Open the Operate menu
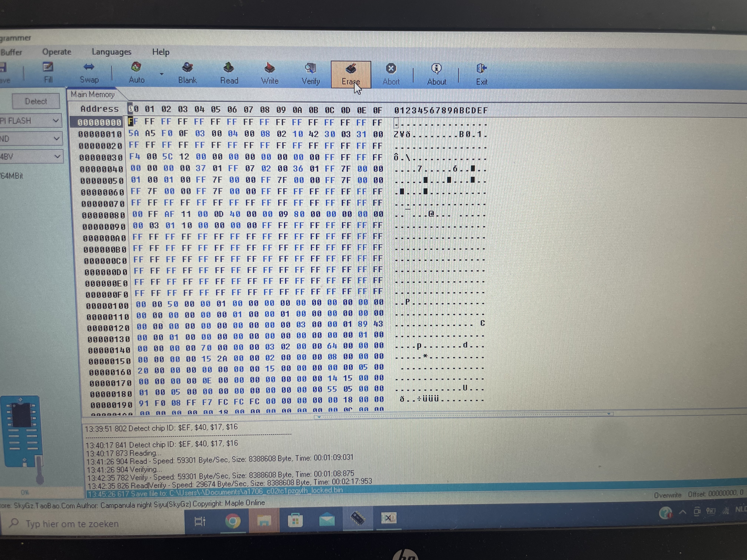The width and height of the screenshot is (747, 560). 57,52
